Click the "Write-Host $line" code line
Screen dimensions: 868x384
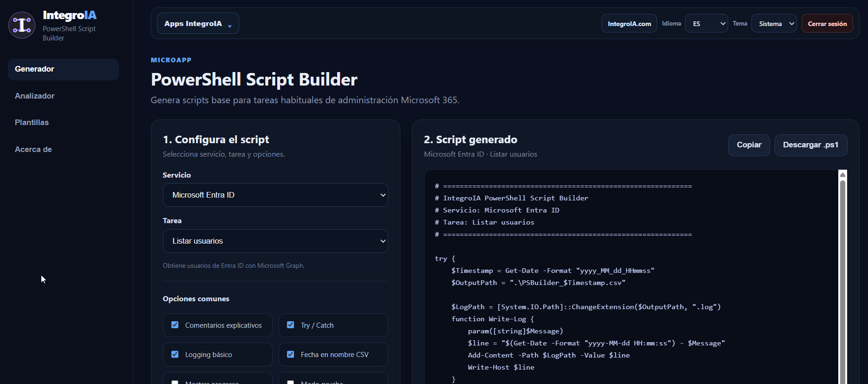point(501,367)
